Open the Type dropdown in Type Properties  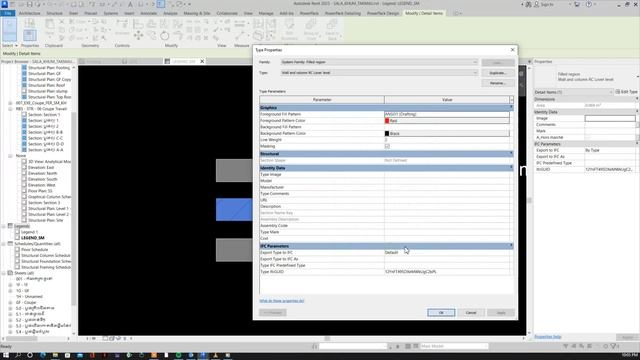pos(475,73)
